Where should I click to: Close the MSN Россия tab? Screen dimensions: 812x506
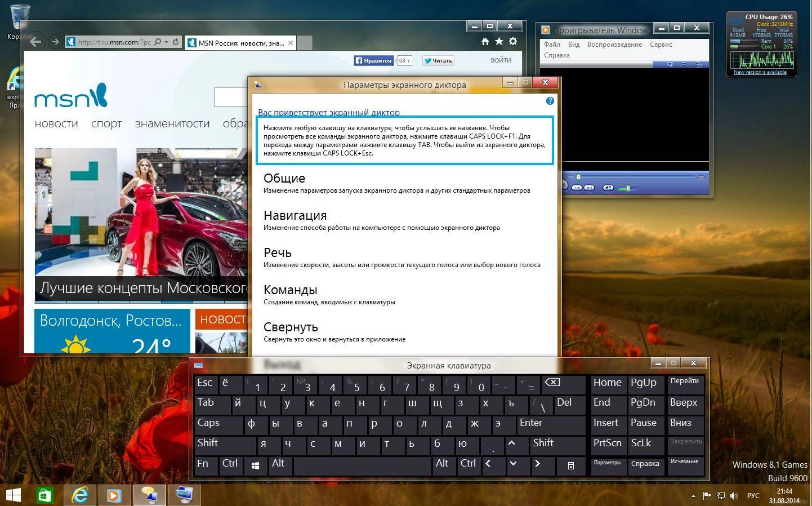(291, 43)
